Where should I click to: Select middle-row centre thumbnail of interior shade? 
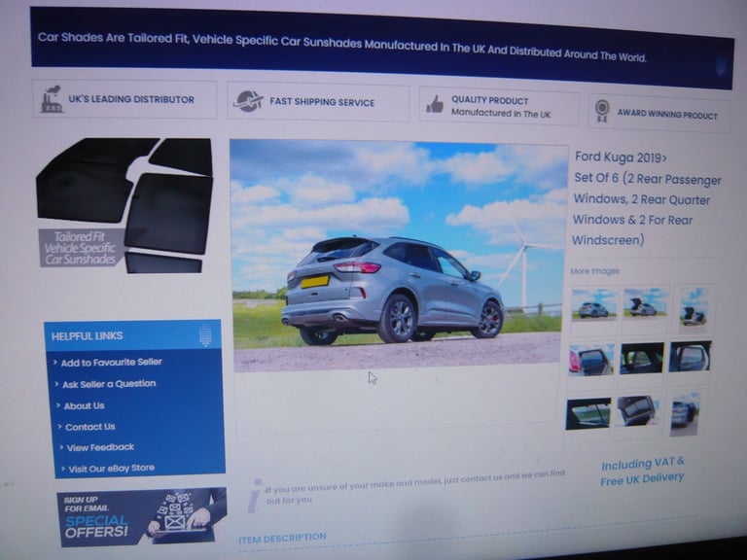(x=642, y=358)
